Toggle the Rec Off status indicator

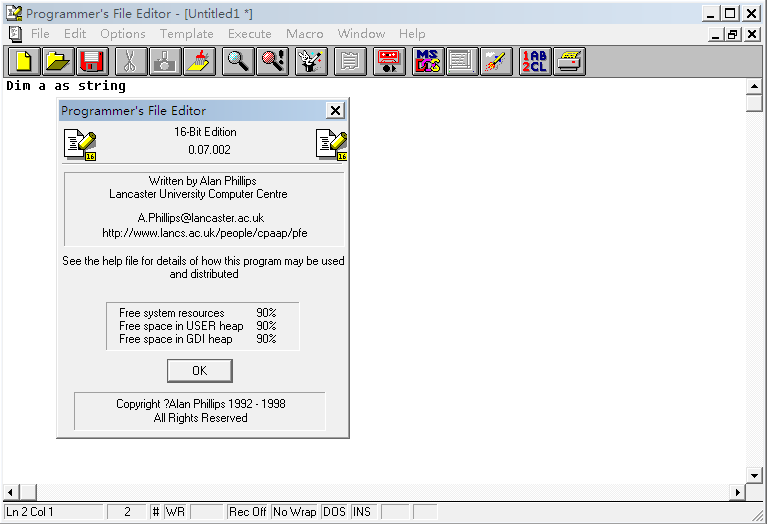pos(248,512)
